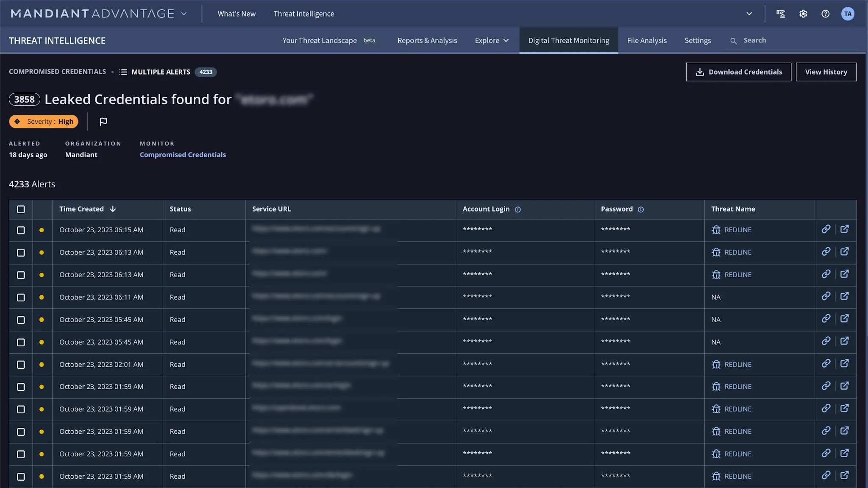Switch to the File Analysis tab
The image size is (868, 488).
tap(647, 41)
